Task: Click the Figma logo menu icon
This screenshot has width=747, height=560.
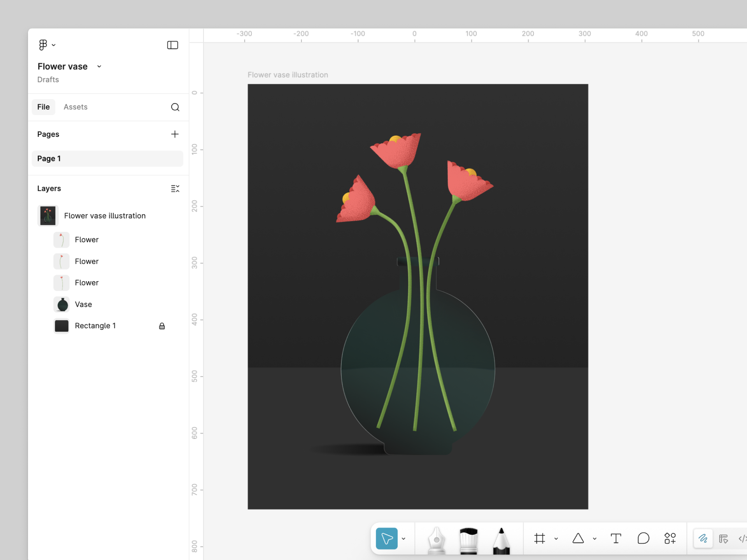Action: 43,45
